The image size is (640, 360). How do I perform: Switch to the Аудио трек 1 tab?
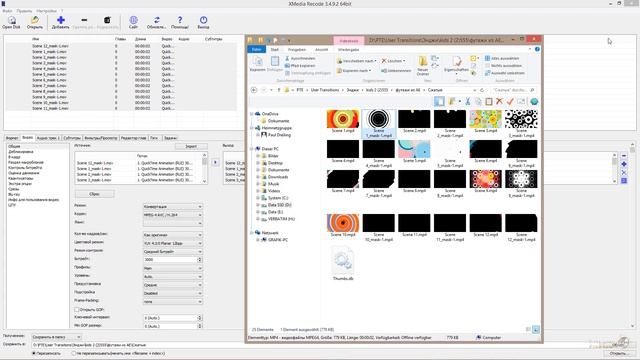click(48, 138)
